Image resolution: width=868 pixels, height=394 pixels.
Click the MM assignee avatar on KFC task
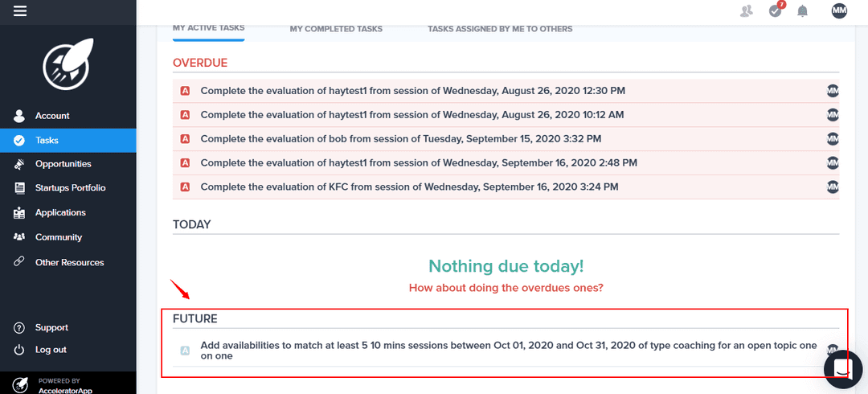coord(833,187)
